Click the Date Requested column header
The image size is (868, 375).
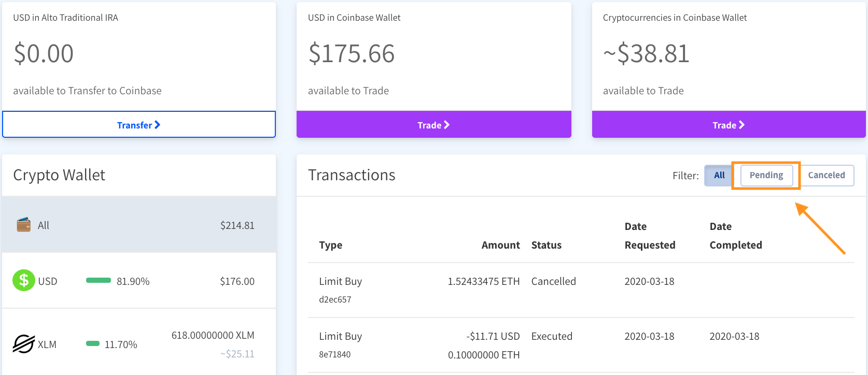[650, 236]
